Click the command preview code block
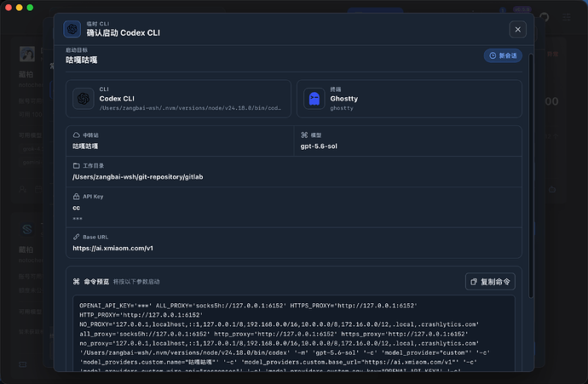The width and height of the screenshot is (588, 384). coord(294,334)
